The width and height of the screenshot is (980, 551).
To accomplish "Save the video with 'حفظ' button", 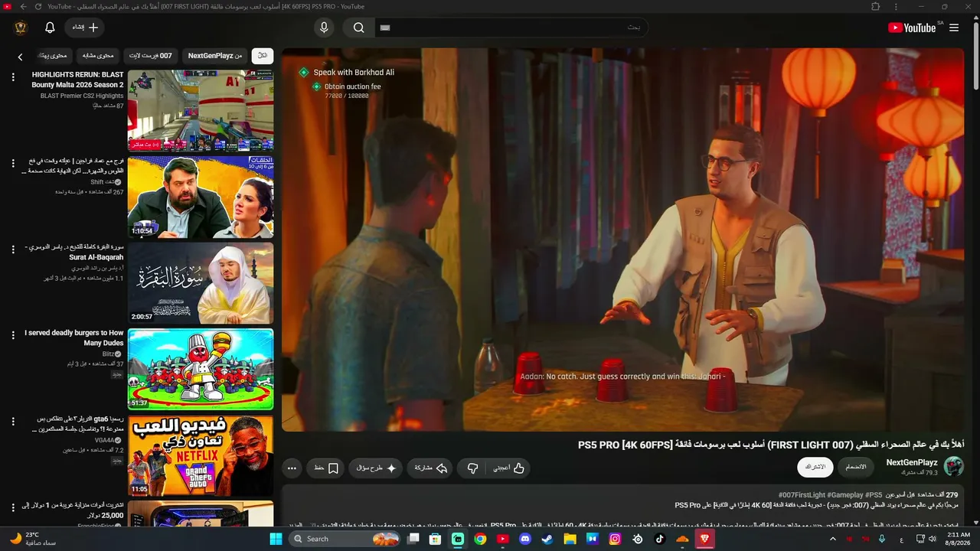I will tap(326, 468).
